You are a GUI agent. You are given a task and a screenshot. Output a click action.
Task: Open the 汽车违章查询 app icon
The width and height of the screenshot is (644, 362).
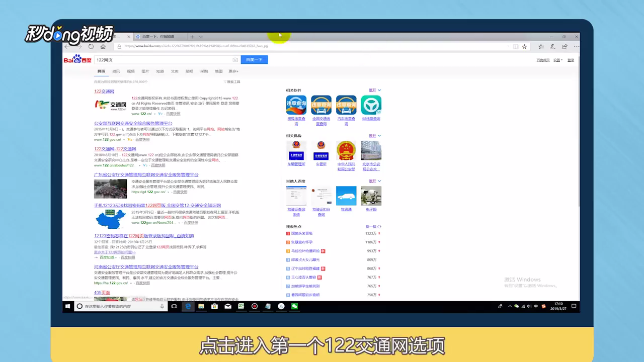pyautogui.click(x=346, y=105)
